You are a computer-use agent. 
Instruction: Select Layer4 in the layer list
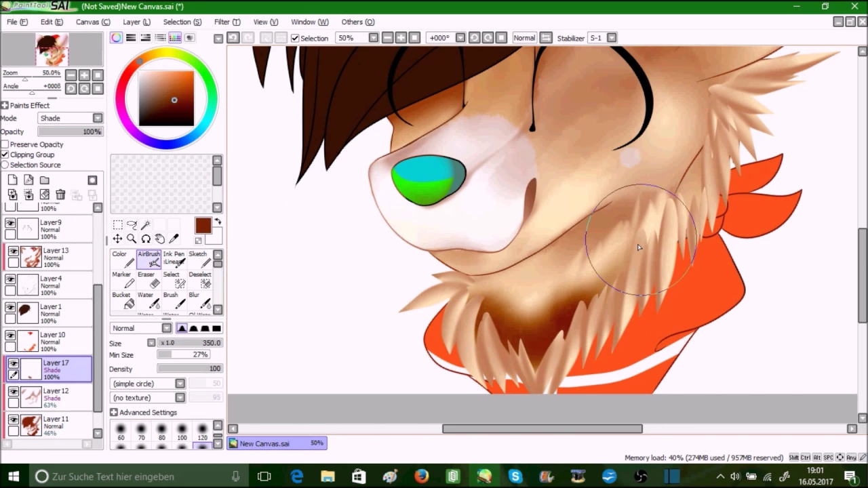(47, 285)
